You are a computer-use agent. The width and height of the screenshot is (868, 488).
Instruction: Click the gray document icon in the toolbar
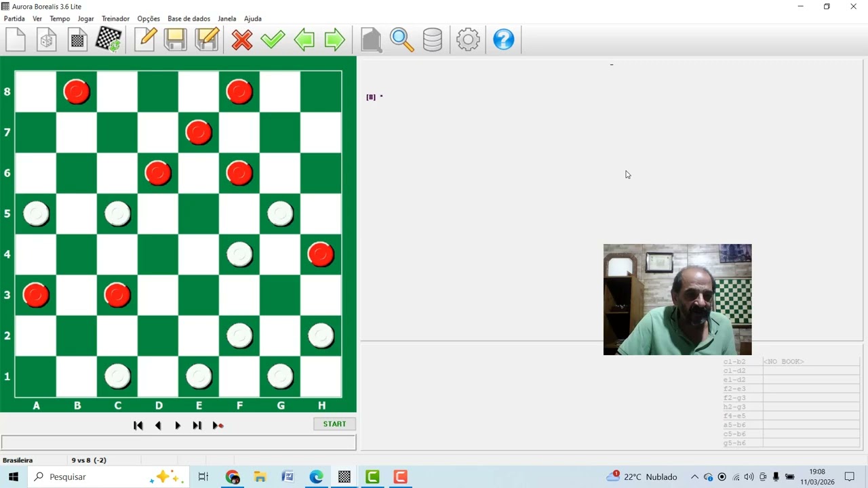371,40
